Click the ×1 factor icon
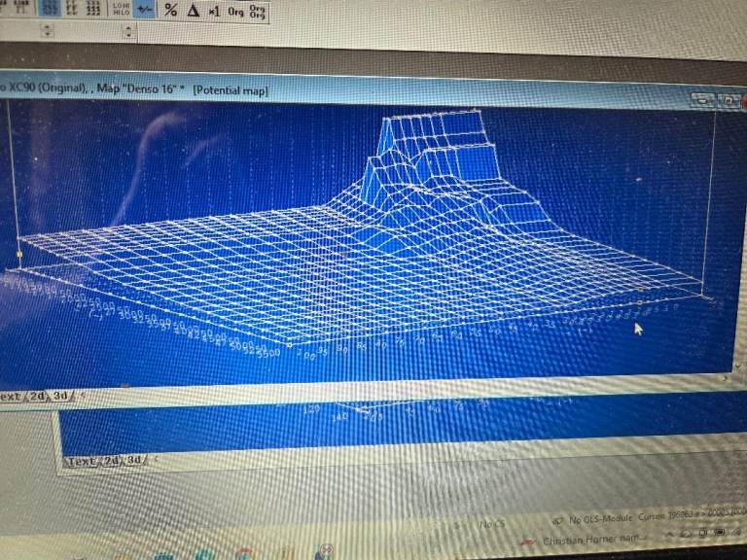 213,11
